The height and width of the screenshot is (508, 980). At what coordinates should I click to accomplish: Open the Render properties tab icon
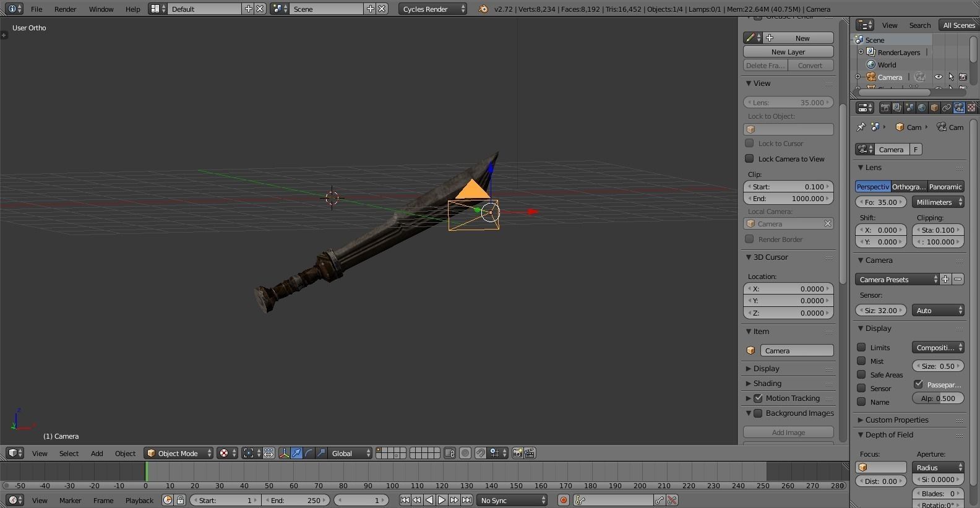point(885,108)
